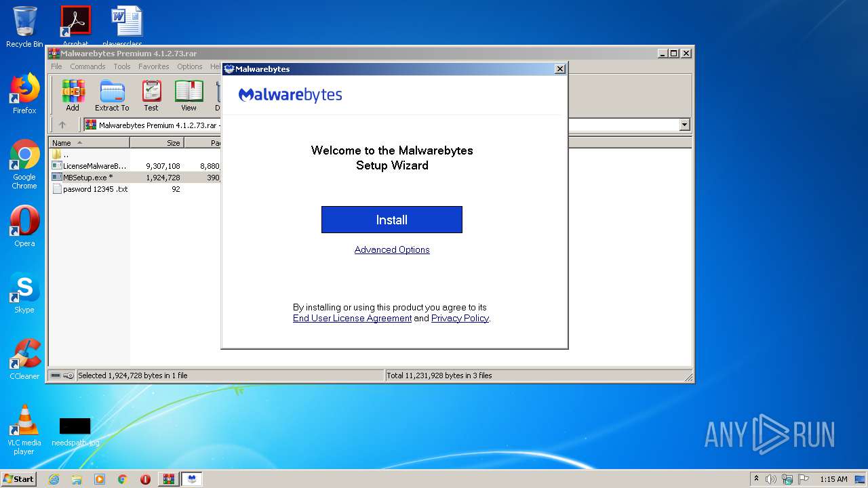Switch to the WinRAR taskbar button
The height and width of the screenshot is (488, 868).
pyautogui.click(x=169, y=479)
